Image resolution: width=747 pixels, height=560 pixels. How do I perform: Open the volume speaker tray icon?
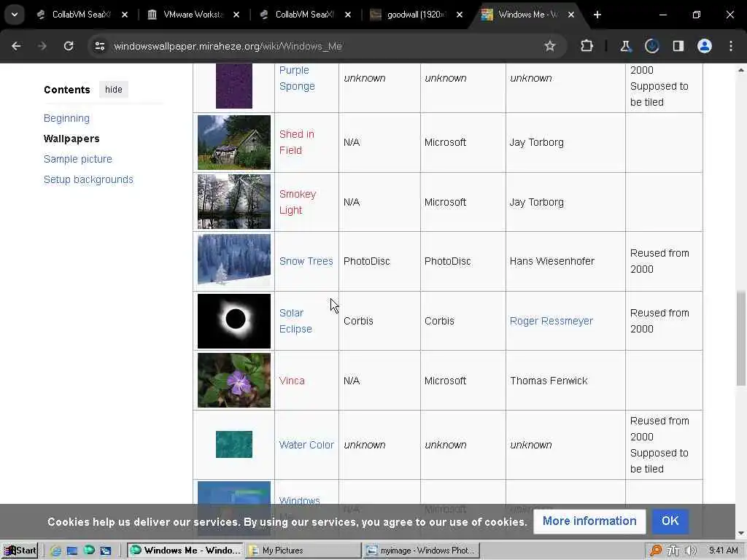coord(690,551)
